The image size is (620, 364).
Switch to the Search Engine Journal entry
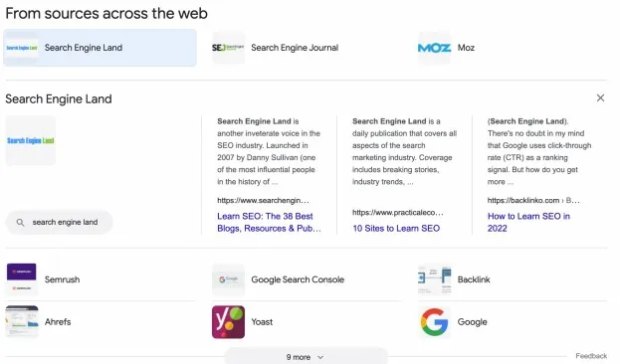pos(295,48)
